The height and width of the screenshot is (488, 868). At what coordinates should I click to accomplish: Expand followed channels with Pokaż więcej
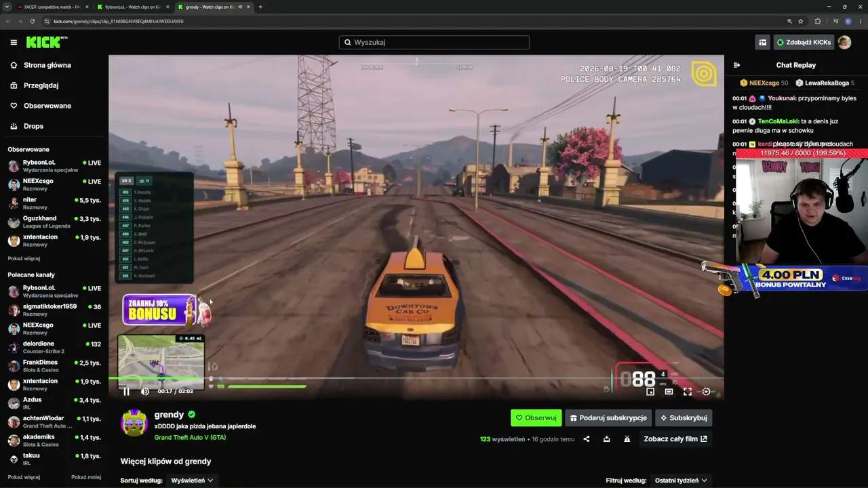point(24,258)
